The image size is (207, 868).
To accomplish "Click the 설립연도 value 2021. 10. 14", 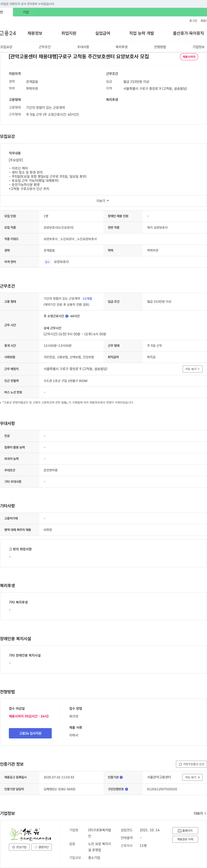I will click(x=149, y=830).
